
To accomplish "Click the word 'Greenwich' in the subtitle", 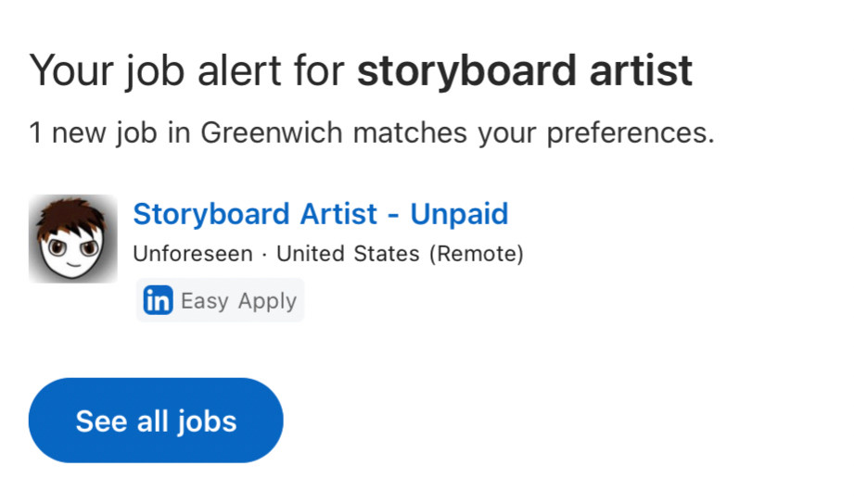I will pos(272,132).
